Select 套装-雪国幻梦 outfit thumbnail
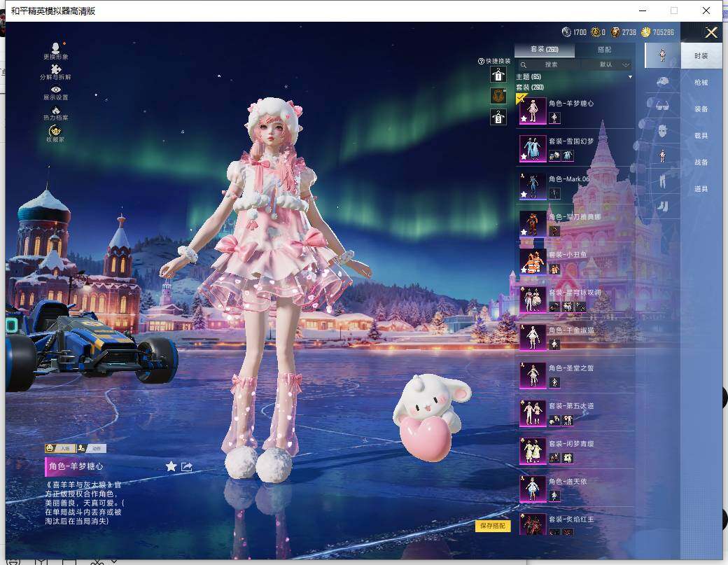The width and height of the screenshot is (728, 565). [x=533, y=148]
